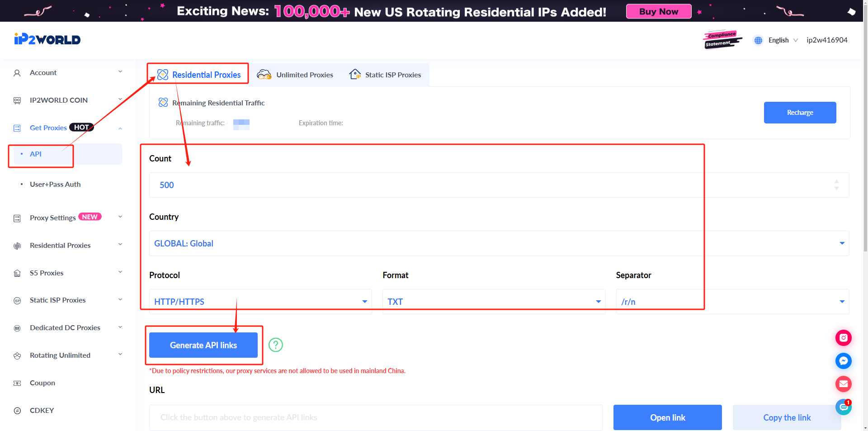
Task: Click the globe language icon
Action: [x=758, y=40]
